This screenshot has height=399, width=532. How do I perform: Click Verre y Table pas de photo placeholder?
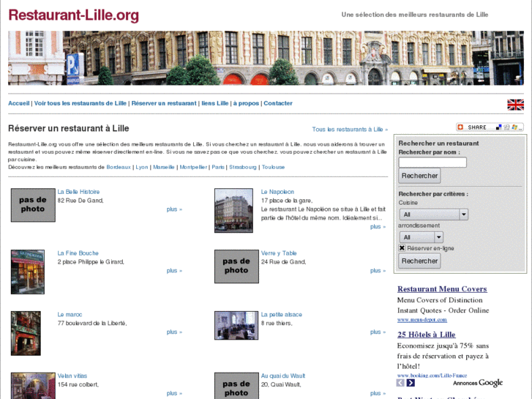236,266
